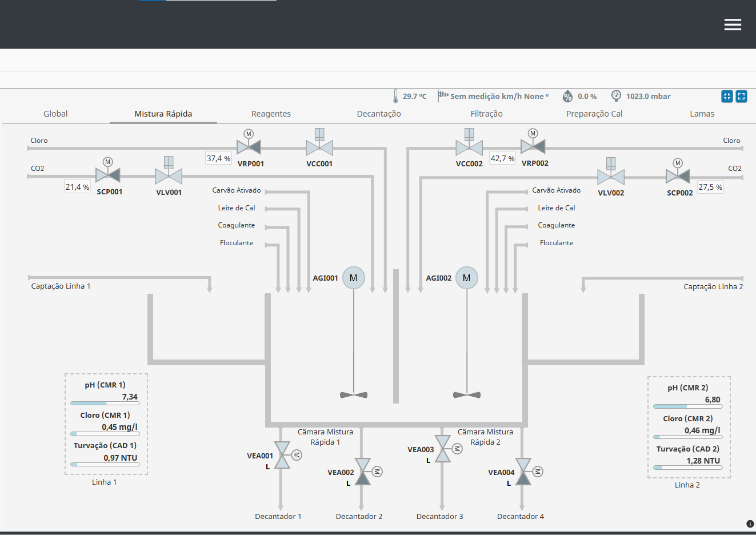Go to the Decantação tab
Viewport: 756px width, 535px height.
coord(379,114)
